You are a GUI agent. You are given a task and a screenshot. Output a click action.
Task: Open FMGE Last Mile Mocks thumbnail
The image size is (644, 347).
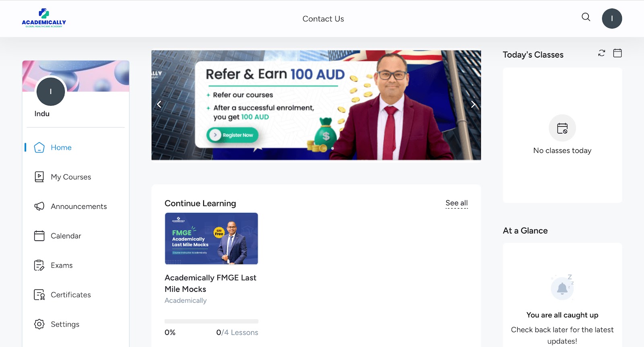(x=211, y=238)
